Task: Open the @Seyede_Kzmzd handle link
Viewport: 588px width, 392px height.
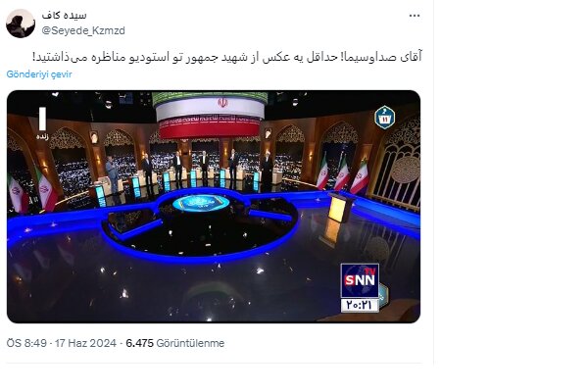Action: [83, 30]
